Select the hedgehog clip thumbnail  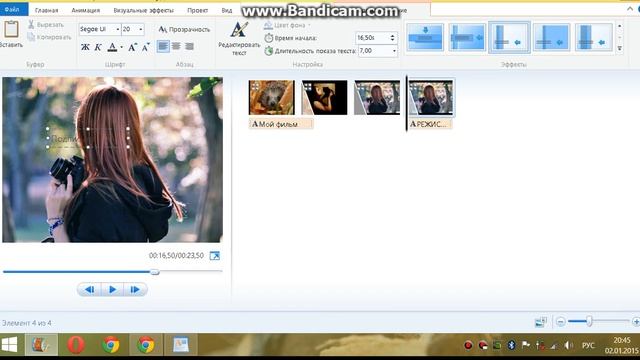271,98
